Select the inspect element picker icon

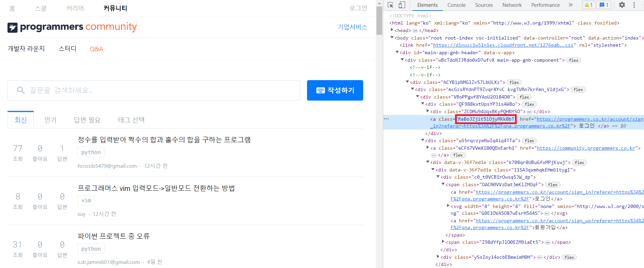(390, 5)
